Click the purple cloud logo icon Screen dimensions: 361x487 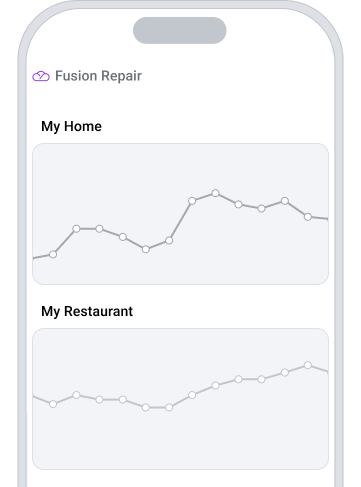pyautogui.click(x=41, y=76)
